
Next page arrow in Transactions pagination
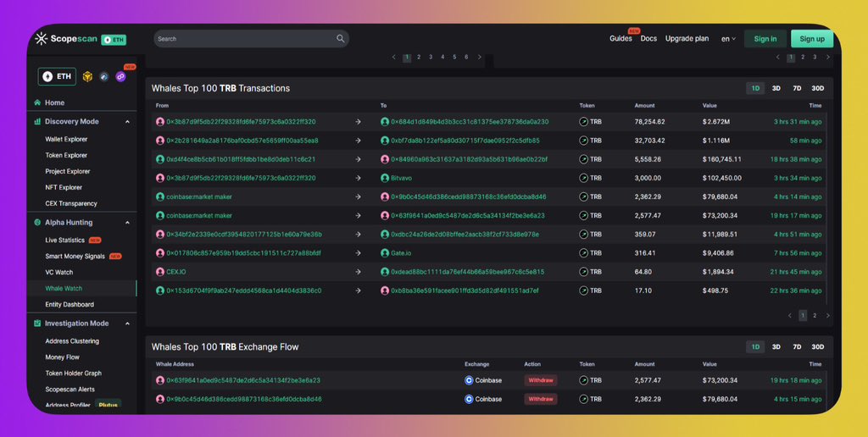point(827,316)
